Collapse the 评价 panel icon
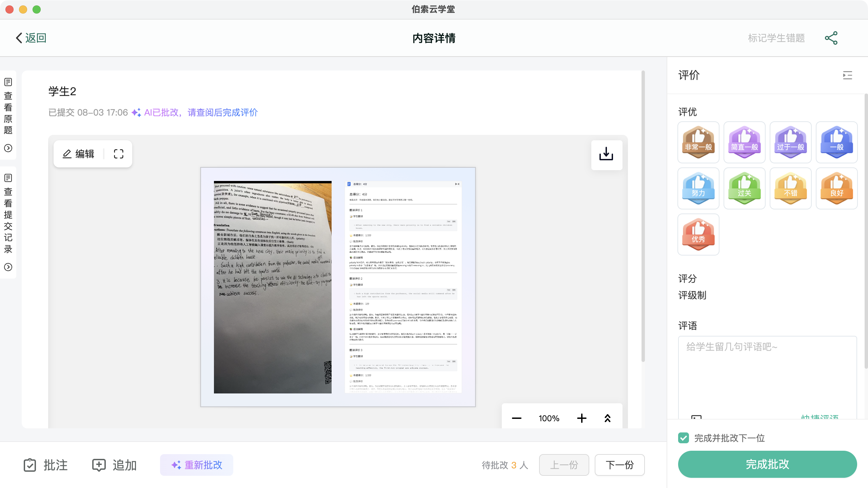Viewport: 868px width, 488px height. [x=847, y=75]
